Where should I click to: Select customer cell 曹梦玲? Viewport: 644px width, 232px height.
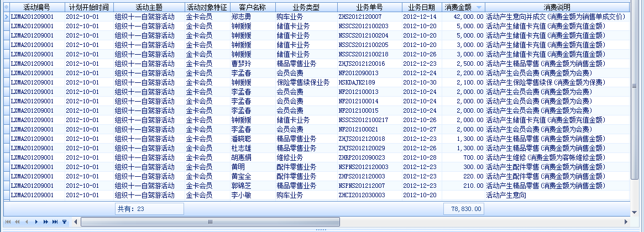click(253, 64)
